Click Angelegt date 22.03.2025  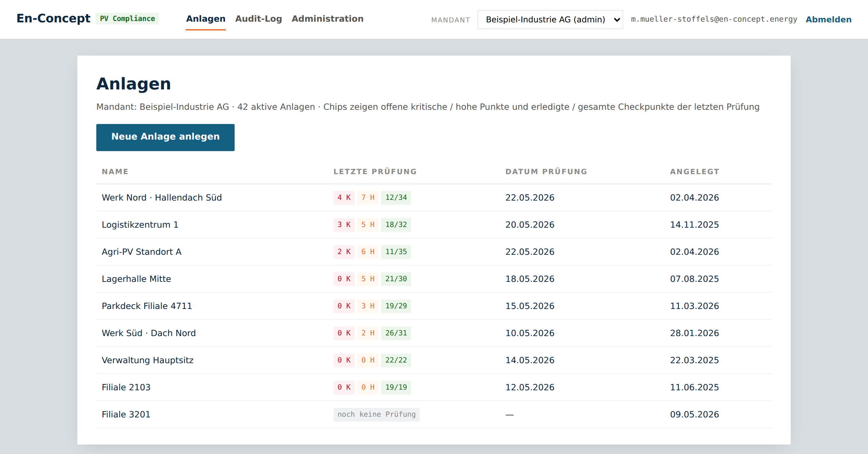pos(694,360)
